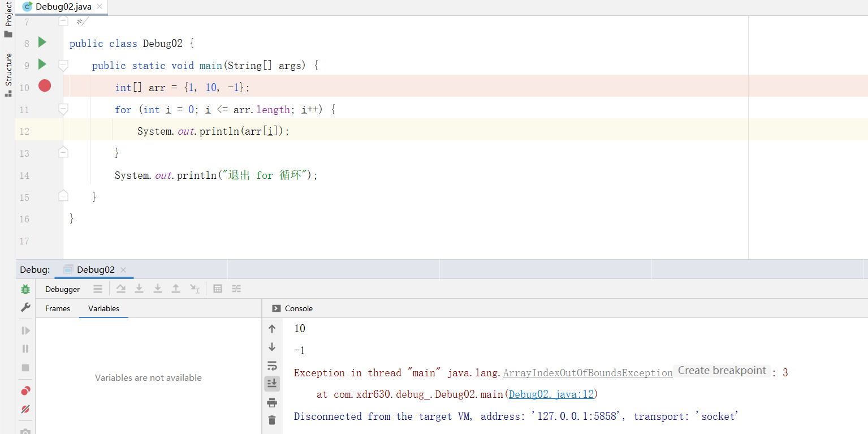The image size is (868, 434).
Task: Click the comment fold marker at line 7
Action: coord(63,21)
